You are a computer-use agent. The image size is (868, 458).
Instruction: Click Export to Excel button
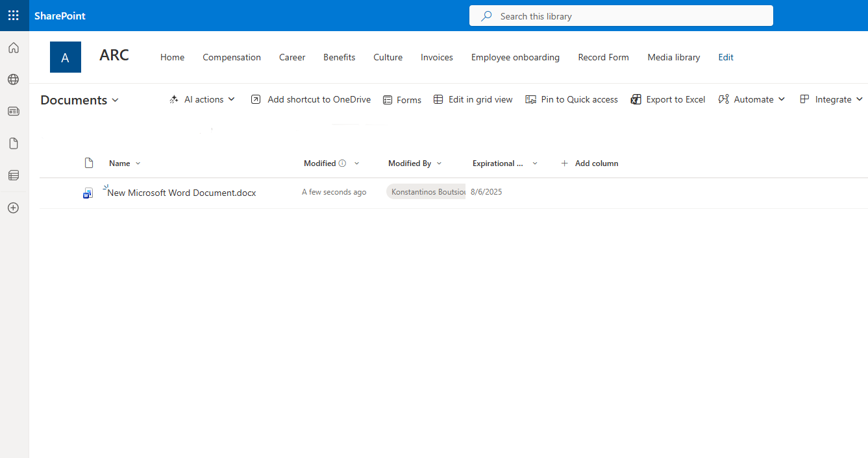point(668,99)
